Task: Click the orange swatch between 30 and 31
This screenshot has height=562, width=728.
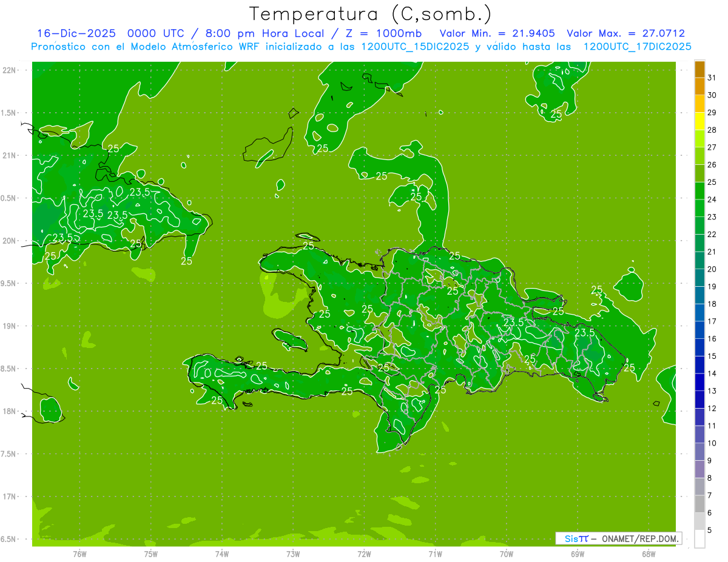Action: [x=699, y=87]
